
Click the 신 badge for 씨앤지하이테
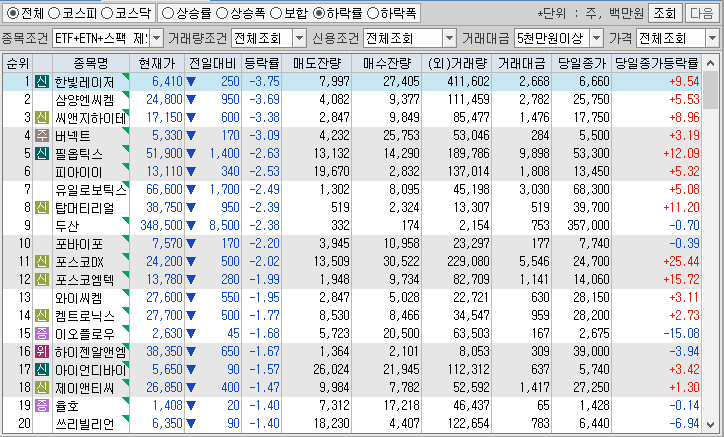[x=42, y=118]
